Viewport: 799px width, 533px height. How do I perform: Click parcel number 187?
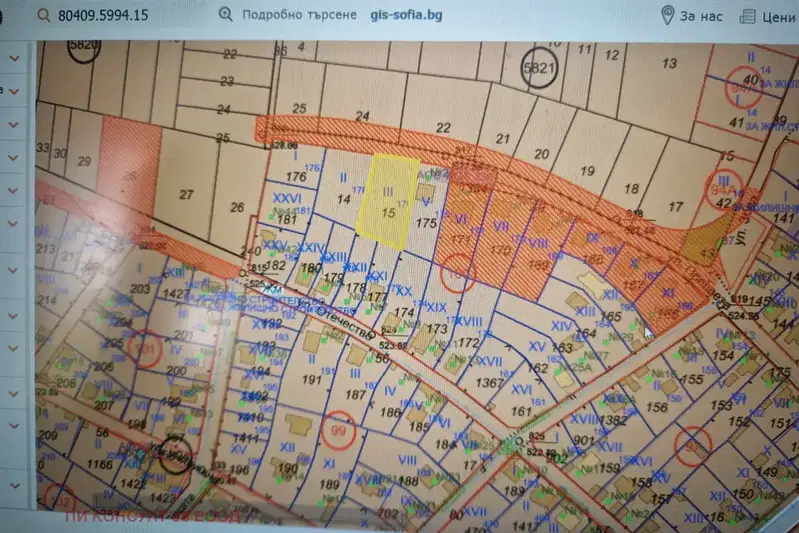[355, 394]
